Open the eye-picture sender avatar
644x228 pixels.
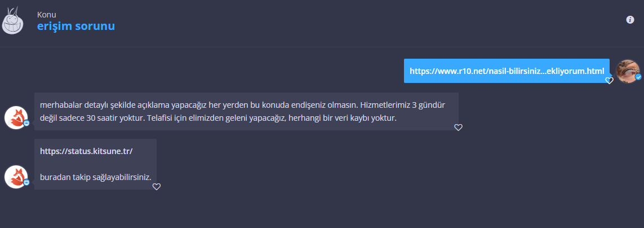628,71
